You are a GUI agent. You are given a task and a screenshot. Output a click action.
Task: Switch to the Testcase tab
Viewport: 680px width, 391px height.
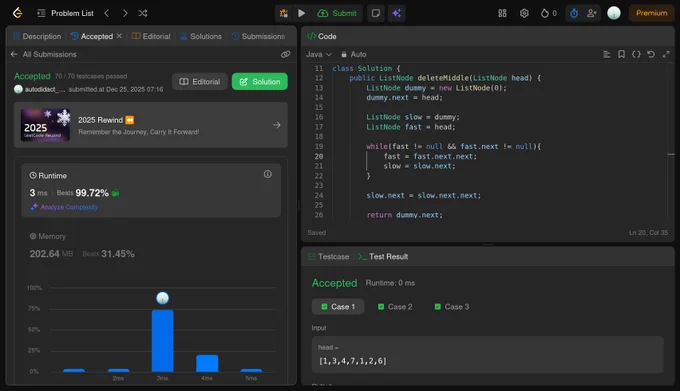pos(328,257)
